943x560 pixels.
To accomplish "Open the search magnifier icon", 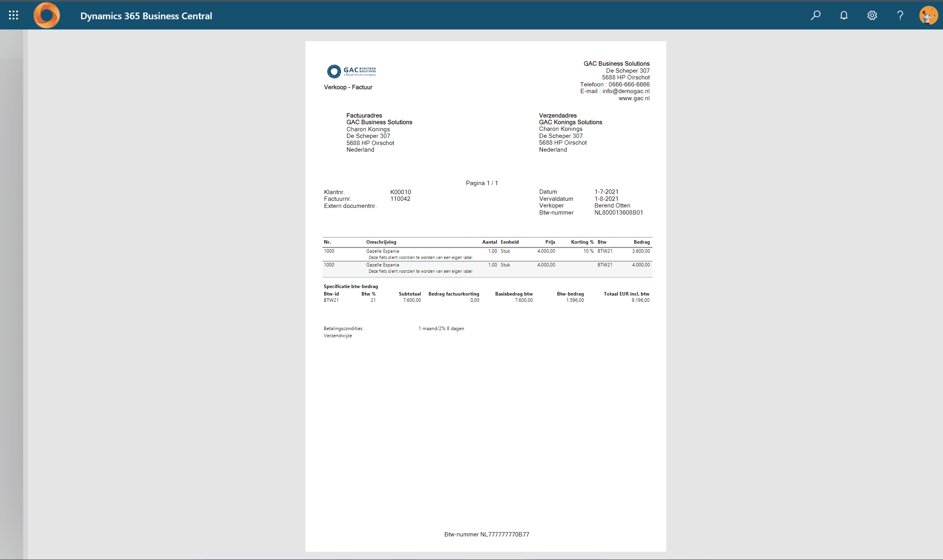I will 815,15.
